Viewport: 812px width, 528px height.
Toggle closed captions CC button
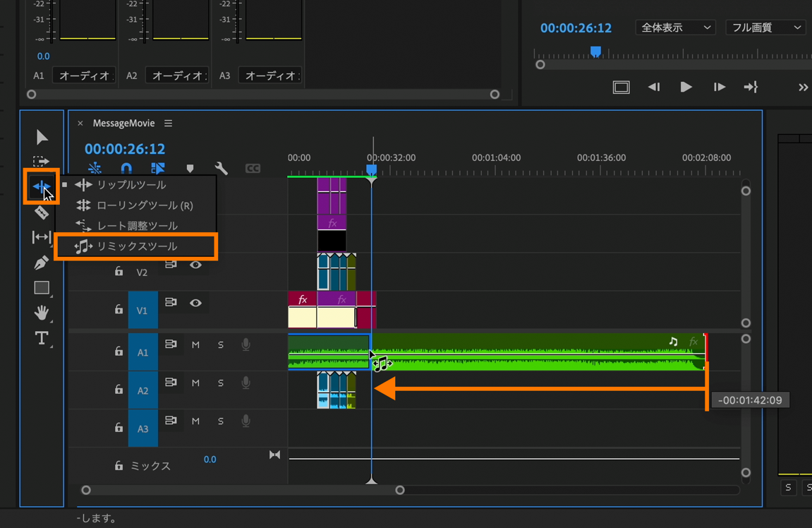pyautogui.click(x=253, y=169)
